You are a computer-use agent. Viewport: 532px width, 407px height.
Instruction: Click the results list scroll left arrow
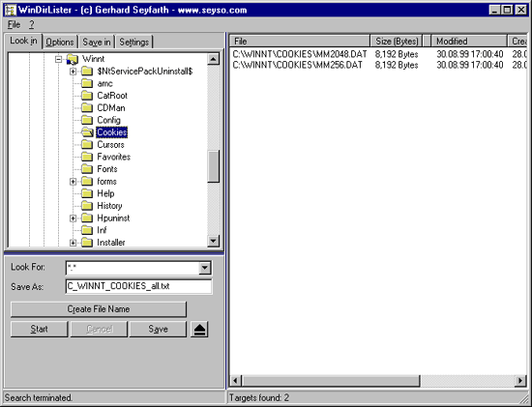[235, 381]
